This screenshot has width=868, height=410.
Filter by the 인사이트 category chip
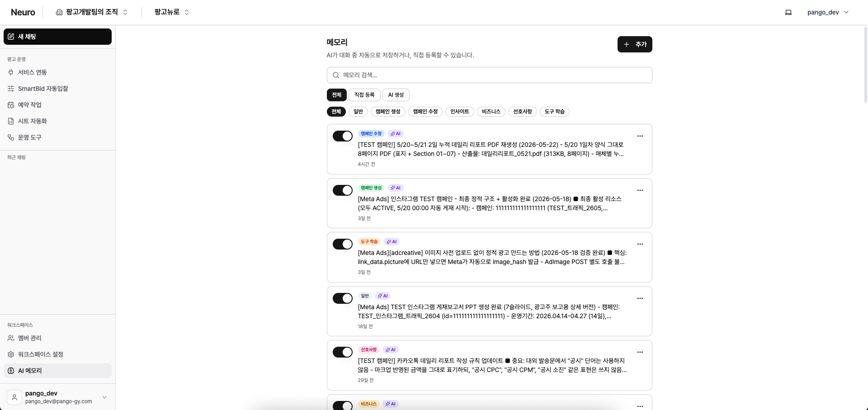(460, 112)
